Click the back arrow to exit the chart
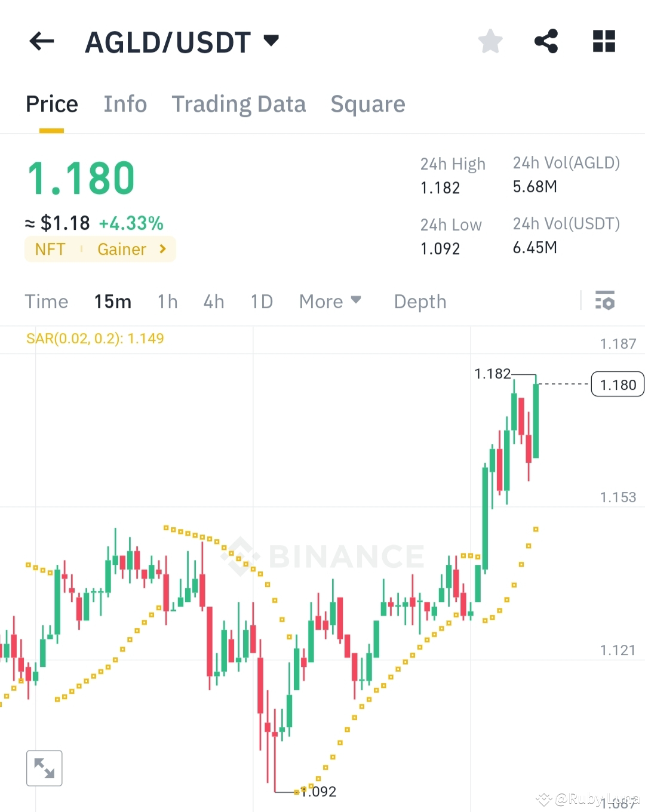645x812 pixels. pos(41,41)
